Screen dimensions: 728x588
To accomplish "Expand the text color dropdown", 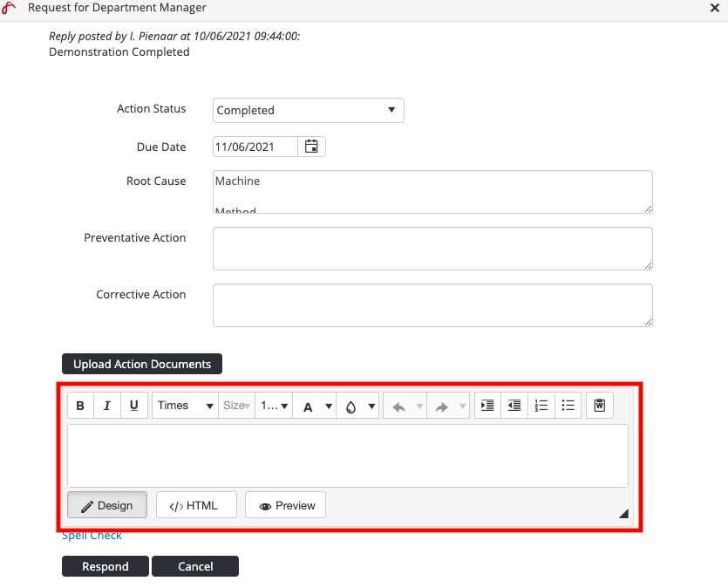I will click(329, 407).
